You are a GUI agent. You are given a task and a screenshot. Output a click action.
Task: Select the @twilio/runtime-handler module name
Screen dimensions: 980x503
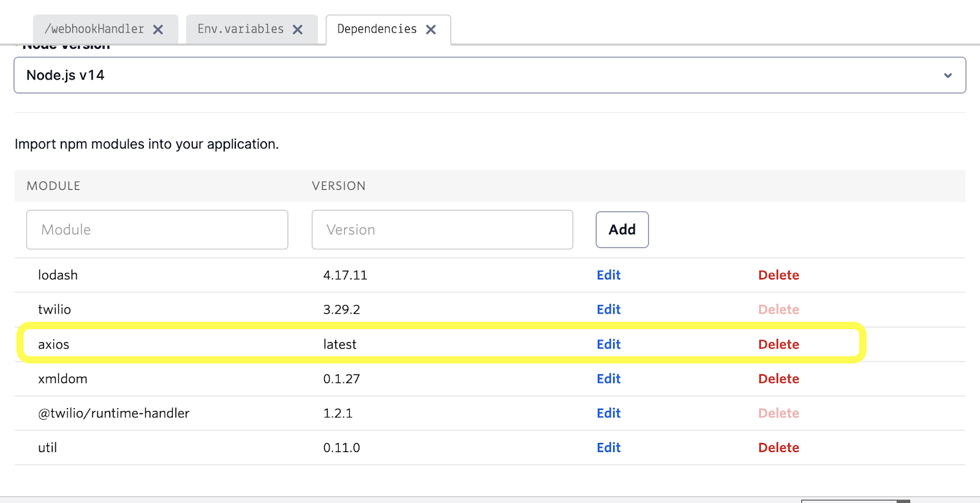[114, 413]
